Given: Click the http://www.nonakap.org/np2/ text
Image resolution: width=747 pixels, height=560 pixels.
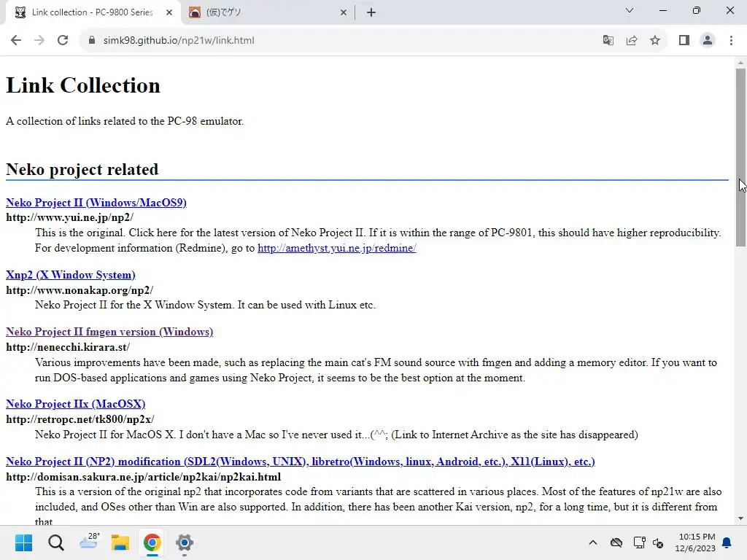Looking at the screenshot, I should [80, 290].
